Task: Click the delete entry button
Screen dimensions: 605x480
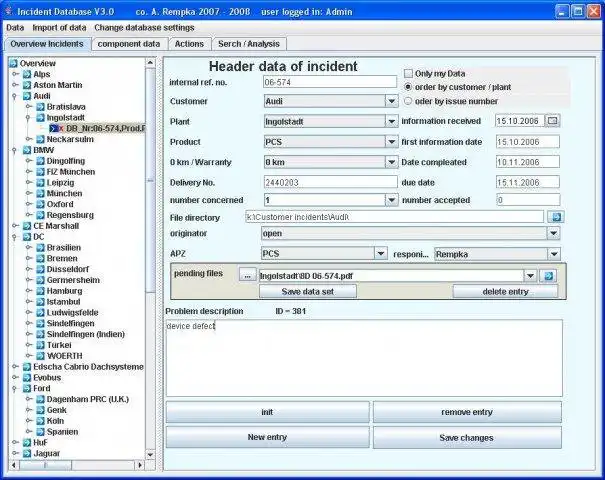Action: (x=505, y=291)
